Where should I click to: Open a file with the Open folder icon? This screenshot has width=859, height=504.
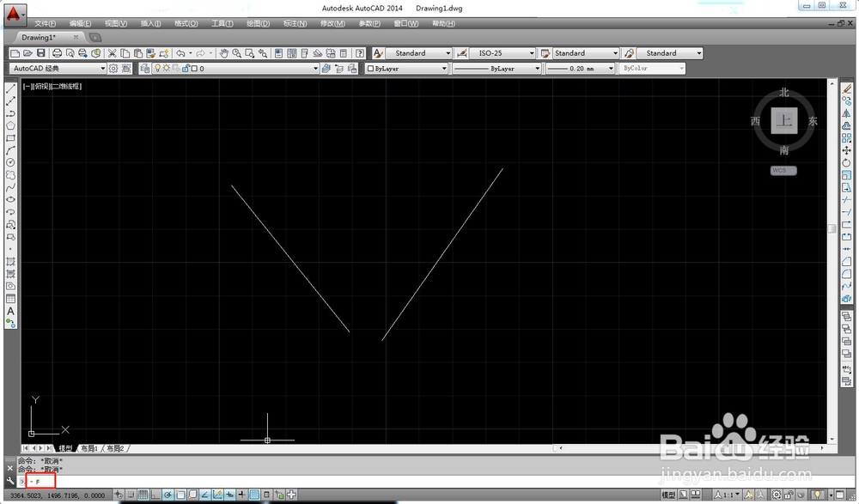27,53
